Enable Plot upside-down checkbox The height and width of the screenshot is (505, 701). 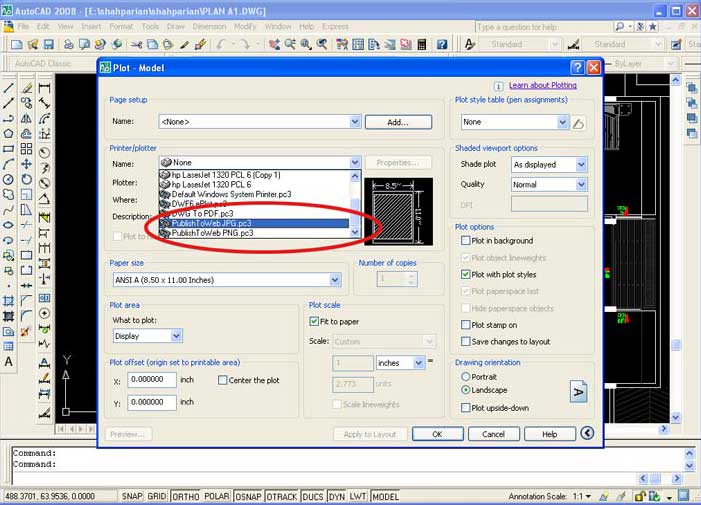[x=465, y=408]
